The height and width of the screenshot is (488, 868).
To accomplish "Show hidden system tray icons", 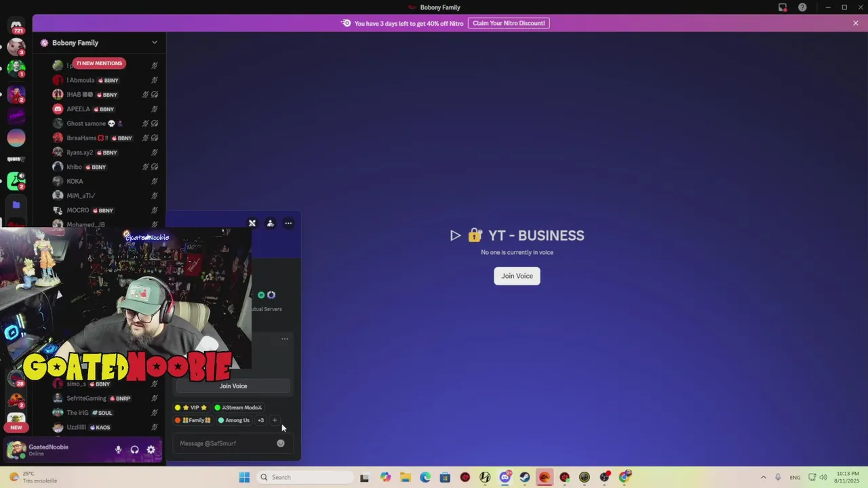I will pyautogui.click(x=763, y=477).
